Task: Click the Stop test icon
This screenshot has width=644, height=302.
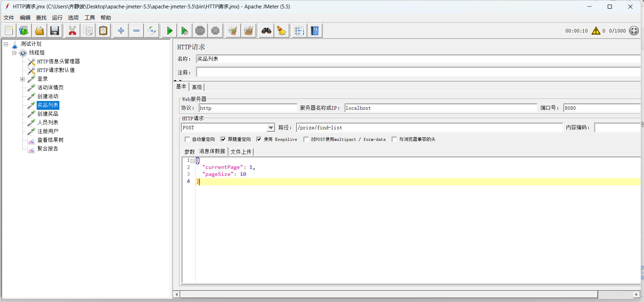Action: 200,31
